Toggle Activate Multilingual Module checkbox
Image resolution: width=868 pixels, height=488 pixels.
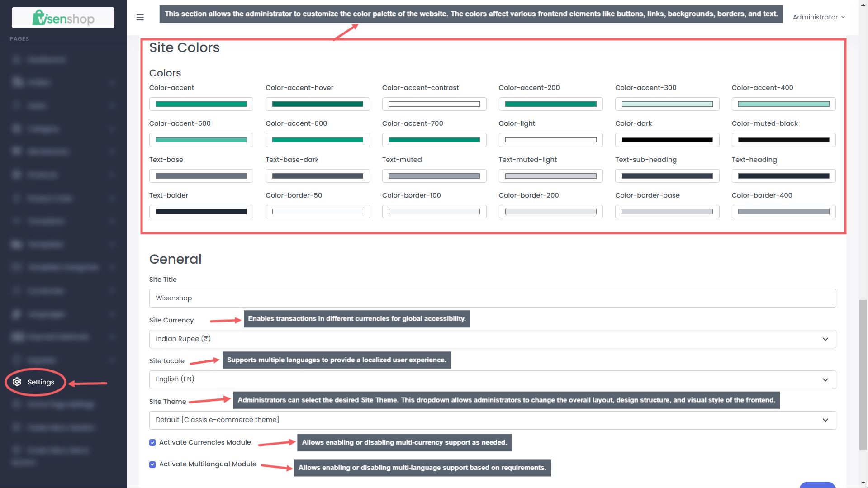pyautogui.click(x=152, y=464)
